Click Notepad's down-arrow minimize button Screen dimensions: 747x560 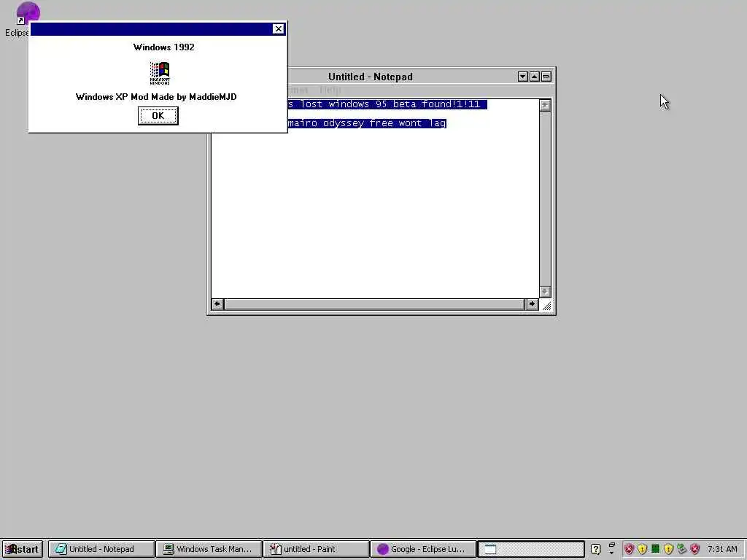tap(522, 77)
